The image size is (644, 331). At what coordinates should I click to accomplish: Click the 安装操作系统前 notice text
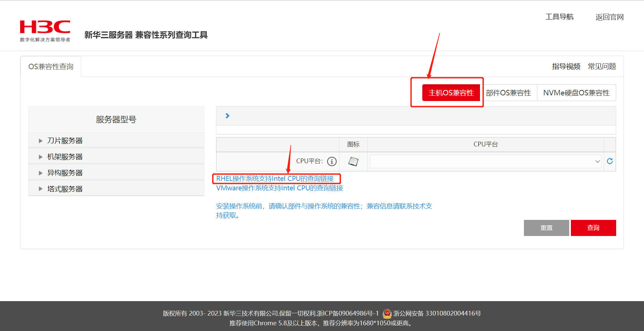(x=324, y=211)
